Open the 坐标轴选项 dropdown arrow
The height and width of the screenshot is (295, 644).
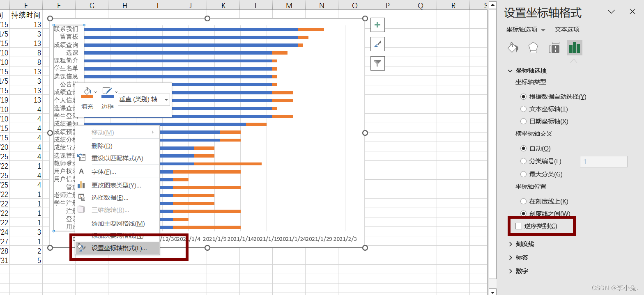pos(543,30)
